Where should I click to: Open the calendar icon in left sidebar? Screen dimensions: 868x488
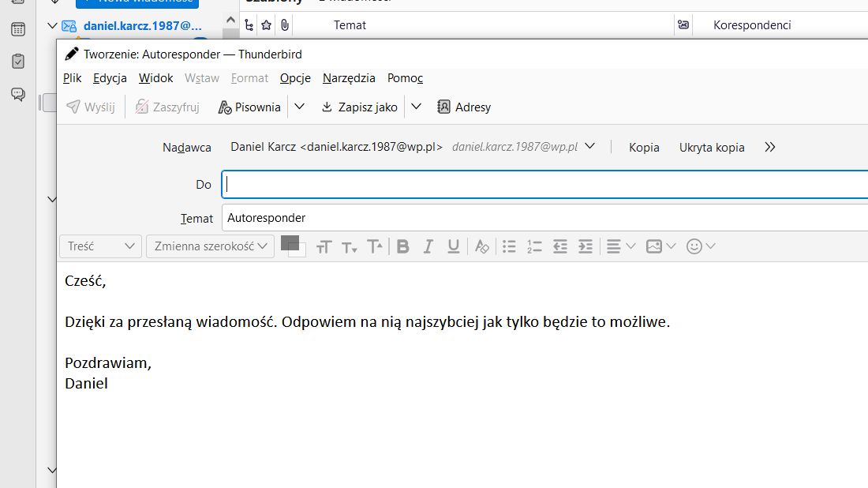click(17, 29)
